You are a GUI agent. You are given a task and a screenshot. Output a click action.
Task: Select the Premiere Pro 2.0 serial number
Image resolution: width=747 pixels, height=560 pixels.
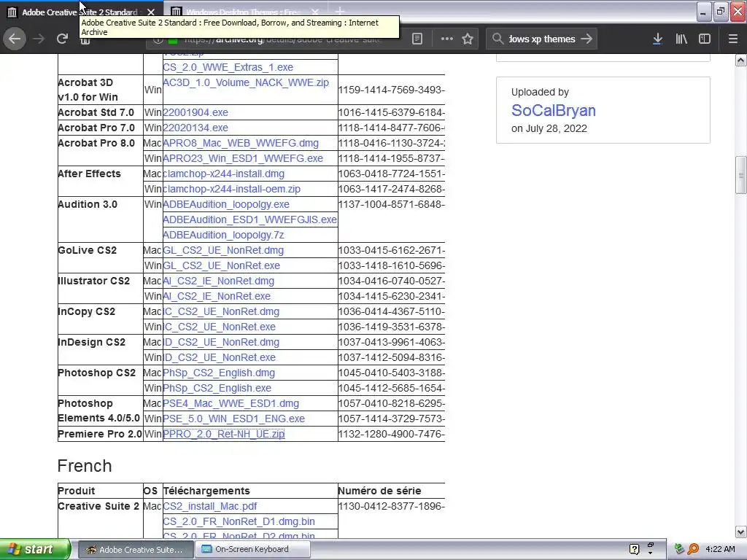[391, 434]
